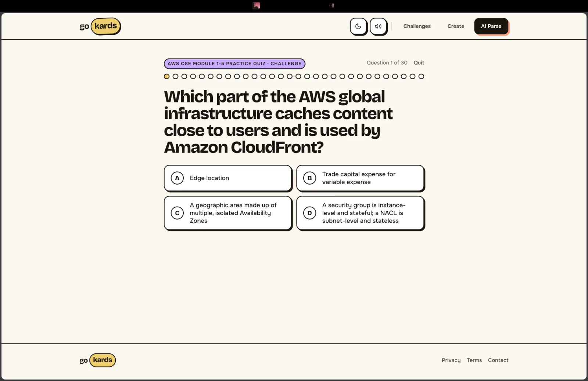Image resolution: width=588 pixels, height=381 pixels.
Task: Select answer A, Edge location
Action: click(x=228, y=178)
